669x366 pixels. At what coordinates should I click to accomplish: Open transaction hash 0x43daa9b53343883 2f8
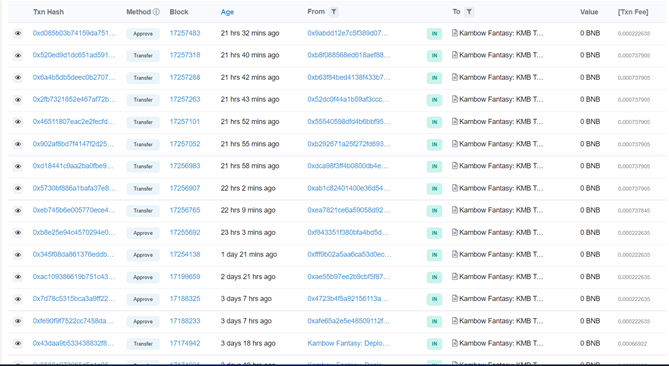coord(73,343)
